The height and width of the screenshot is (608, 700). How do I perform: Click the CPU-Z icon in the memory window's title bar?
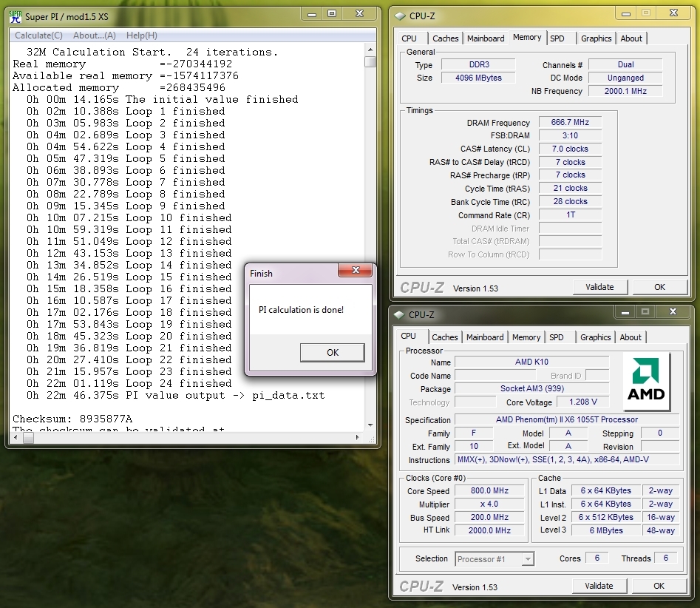pyautogui.click(x=400, y=15)
